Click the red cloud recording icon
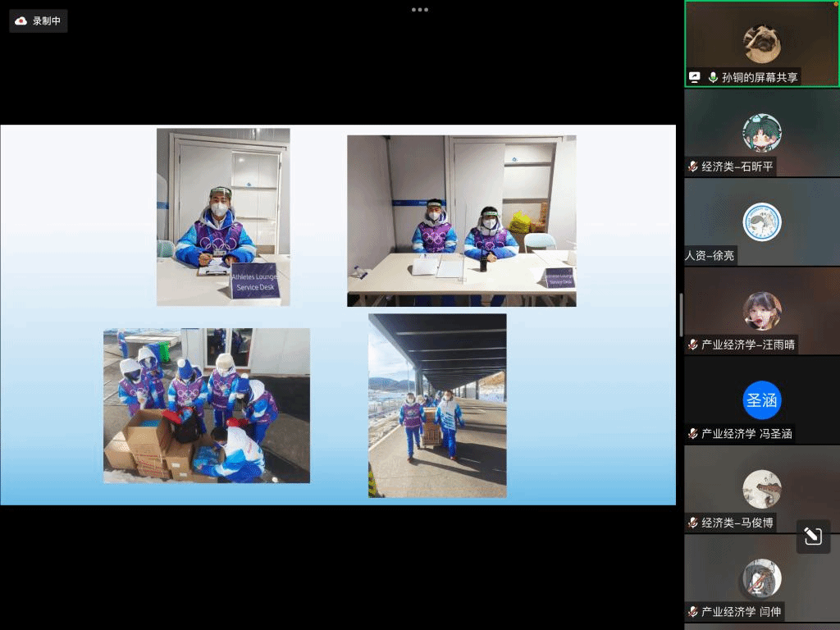Screen dimensions: 840x630 [x=21, y=21]
